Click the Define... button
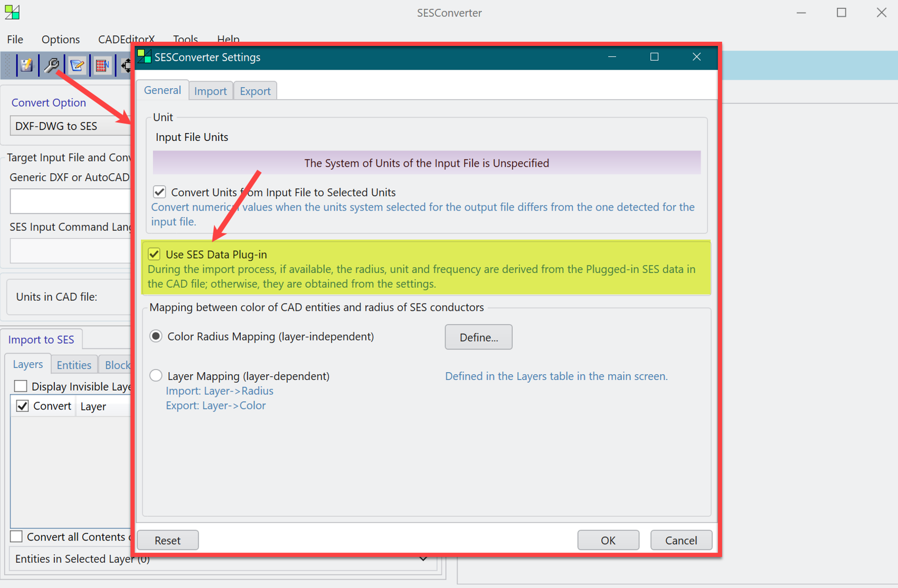Viewport: 898px width, 588px height. tap(478, 337)
